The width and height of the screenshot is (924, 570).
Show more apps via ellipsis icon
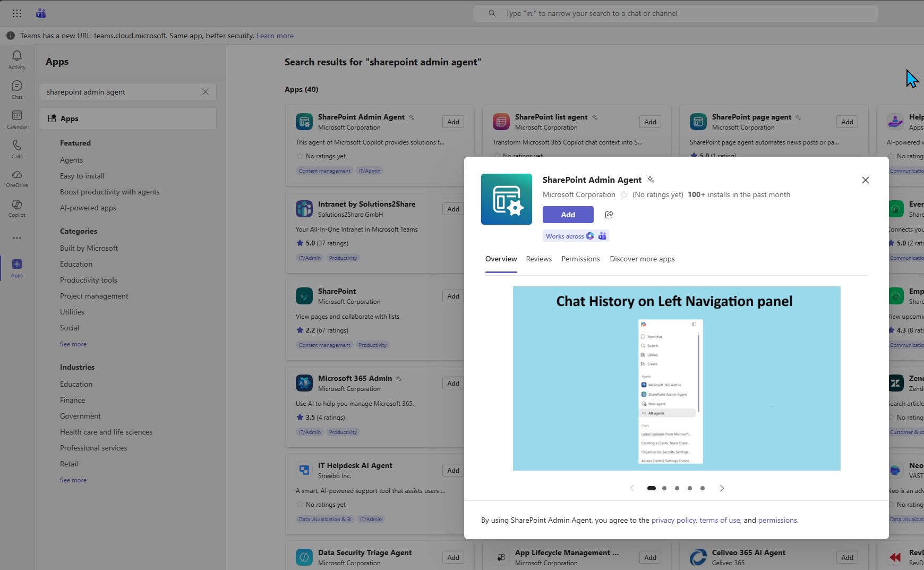17,238
